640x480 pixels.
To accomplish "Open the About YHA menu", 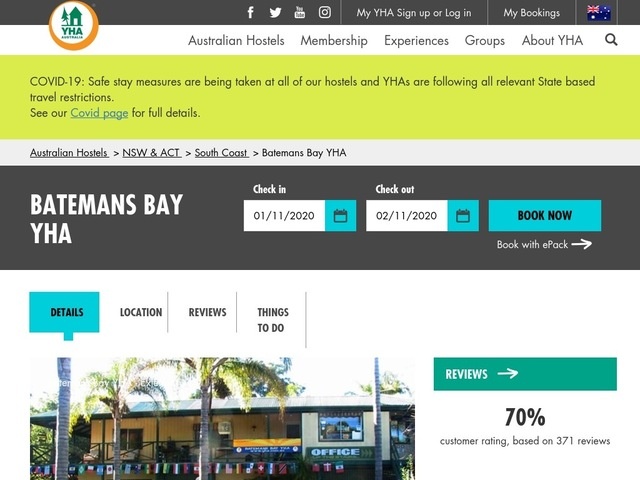I will [552, 40].
